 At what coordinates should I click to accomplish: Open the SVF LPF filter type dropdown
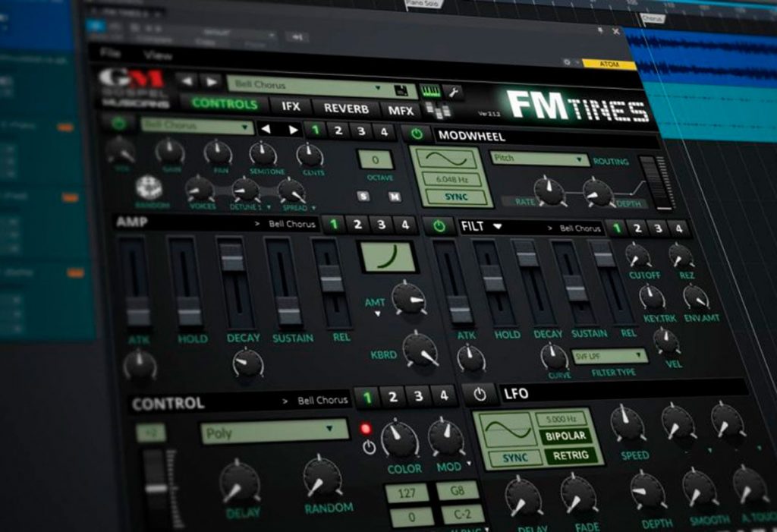click(x=609, y=356)
